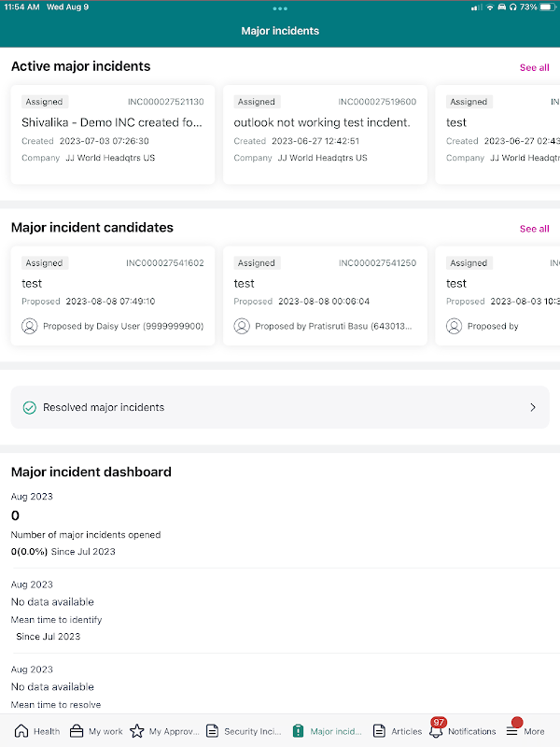See all major incident candidates
The height and width of the screenshot is (747, 560).
(x=534, y=228)
